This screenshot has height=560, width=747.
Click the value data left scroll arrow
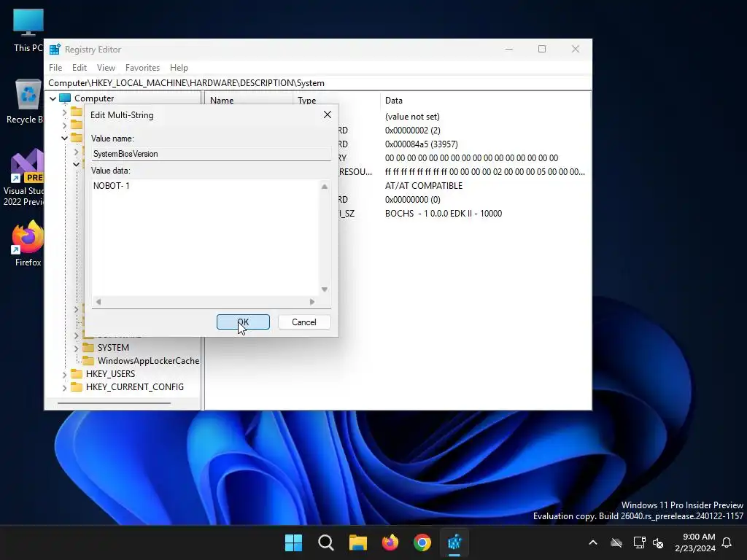98,301
